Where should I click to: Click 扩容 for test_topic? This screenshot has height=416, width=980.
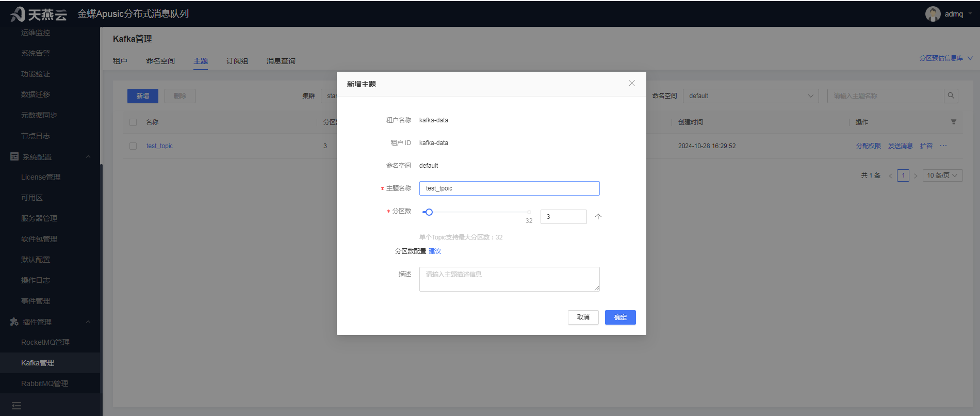[x=926, y=146]
